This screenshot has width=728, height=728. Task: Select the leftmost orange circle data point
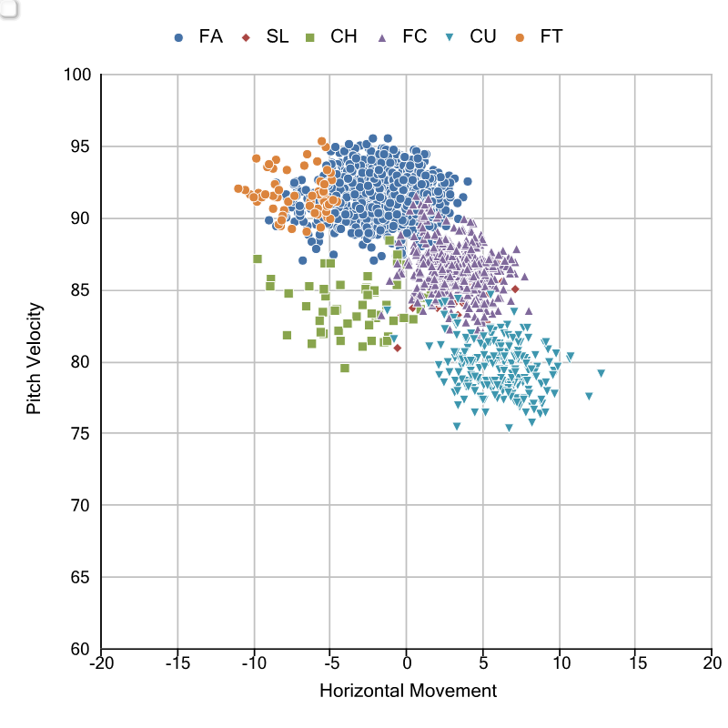click(x=238, y=188)
